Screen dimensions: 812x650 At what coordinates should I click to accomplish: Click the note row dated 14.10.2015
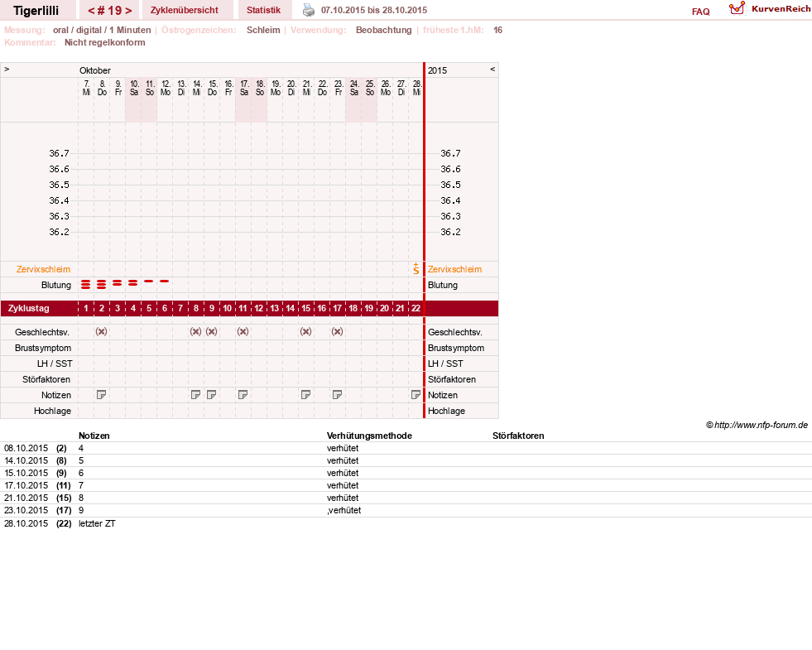tap(406, 460)
